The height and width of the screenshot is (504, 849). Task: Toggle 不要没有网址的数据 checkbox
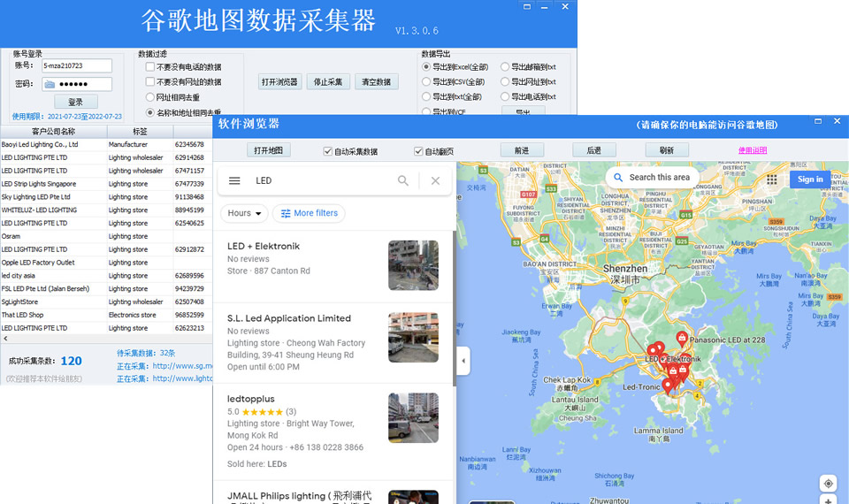click(x=150, y=81)
